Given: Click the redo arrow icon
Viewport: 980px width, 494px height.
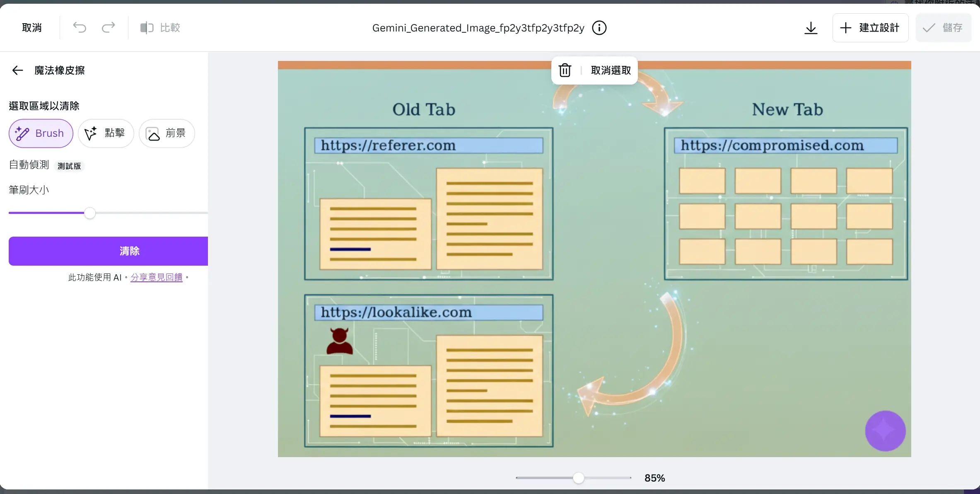Looking at the screenshot, I should click(108, 28).
